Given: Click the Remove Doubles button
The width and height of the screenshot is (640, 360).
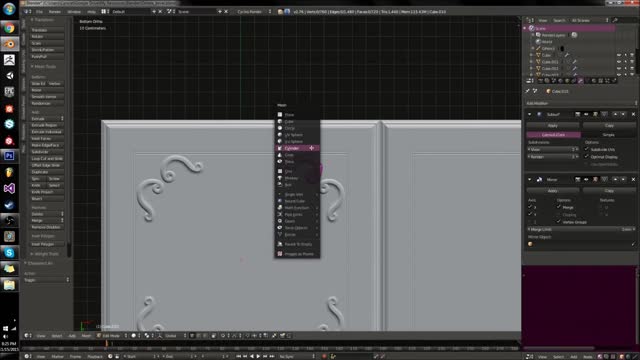Looking at the screenshot, I should (47, 227).
